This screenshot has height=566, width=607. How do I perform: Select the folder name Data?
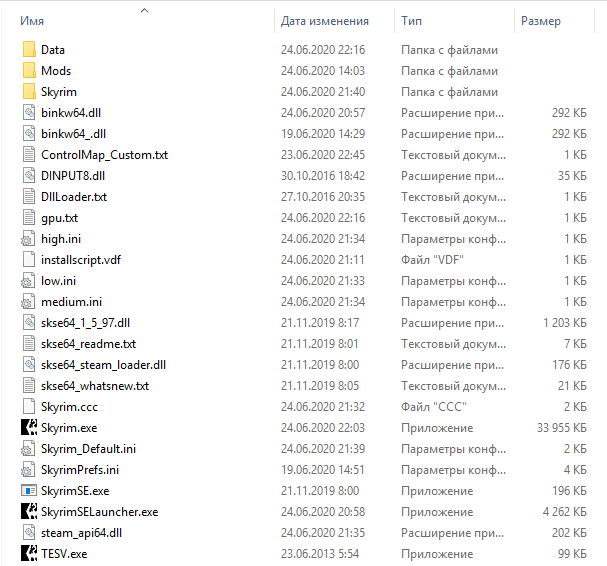pyautogui.click(x=53, y=50)
